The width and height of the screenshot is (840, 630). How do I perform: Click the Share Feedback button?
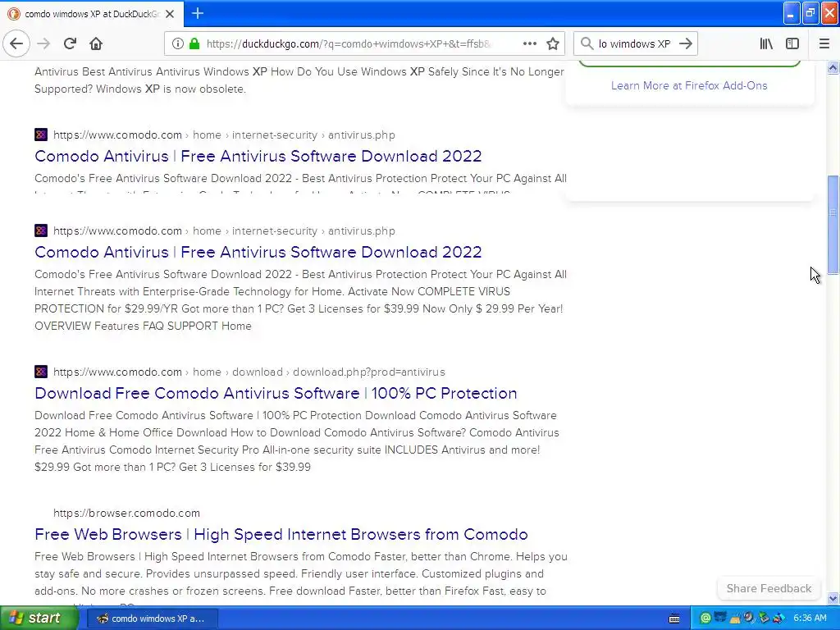[x=769, y=588]
